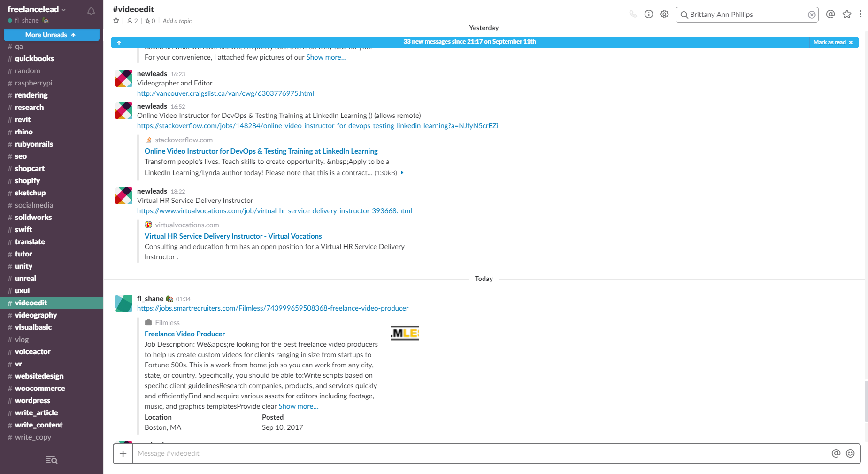Click the message list scrollbar thumb
868x474 pixels.
(x=866, y=401)
